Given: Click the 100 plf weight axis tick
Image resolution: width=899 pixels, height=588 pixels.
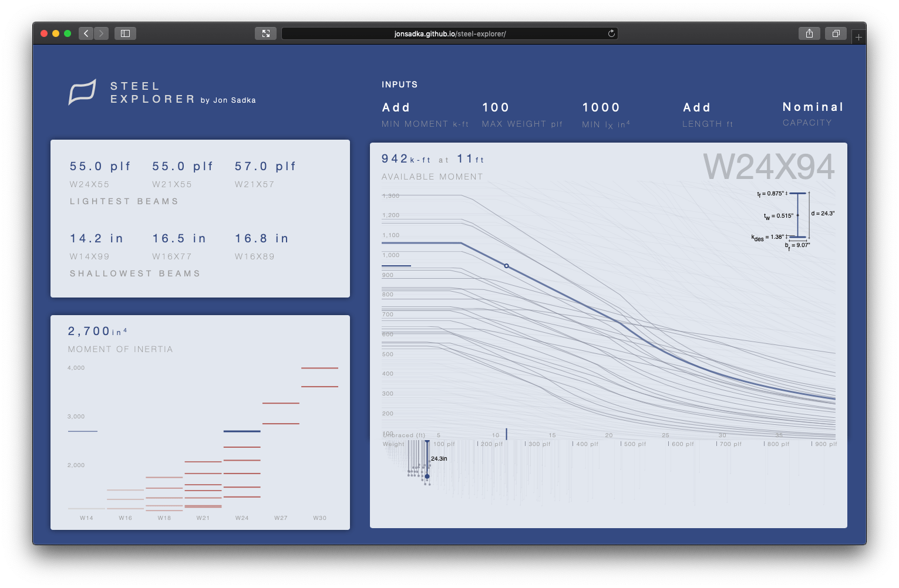Looking at the screenshot, I should click(x=443, y=444).
